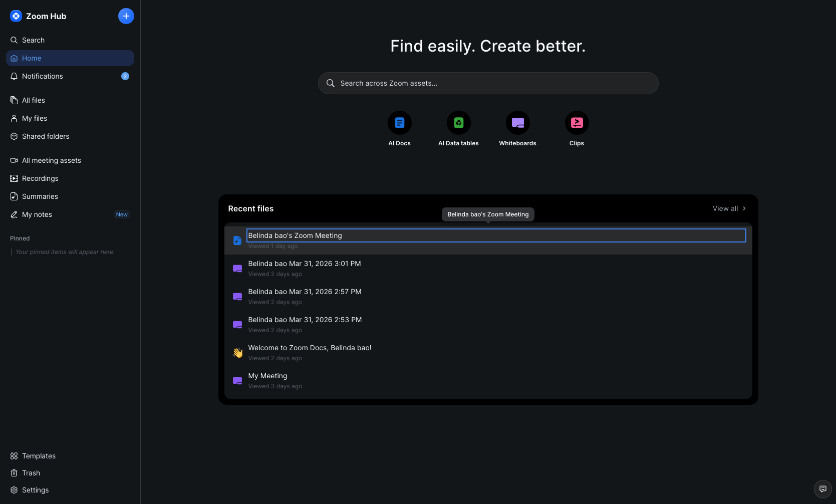Click the Belinda bao's Zoom Meeting rename field
Viewport: 836px width, 504px height.
pyautogui.click(x=496, y=235)
